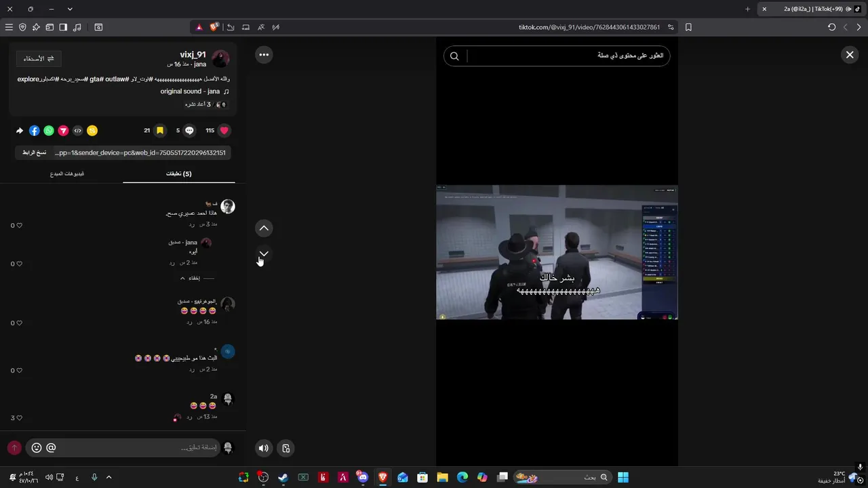
Task: Open the vixj_91 profile name
Action: 193,54
